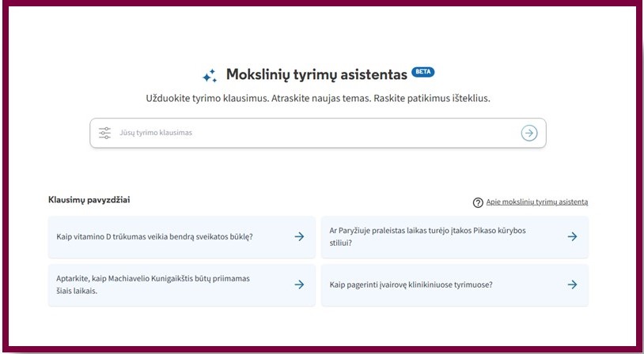
Task: Select "Ar Paryžiuje praleistas laikas" example question
Action: 427,236
